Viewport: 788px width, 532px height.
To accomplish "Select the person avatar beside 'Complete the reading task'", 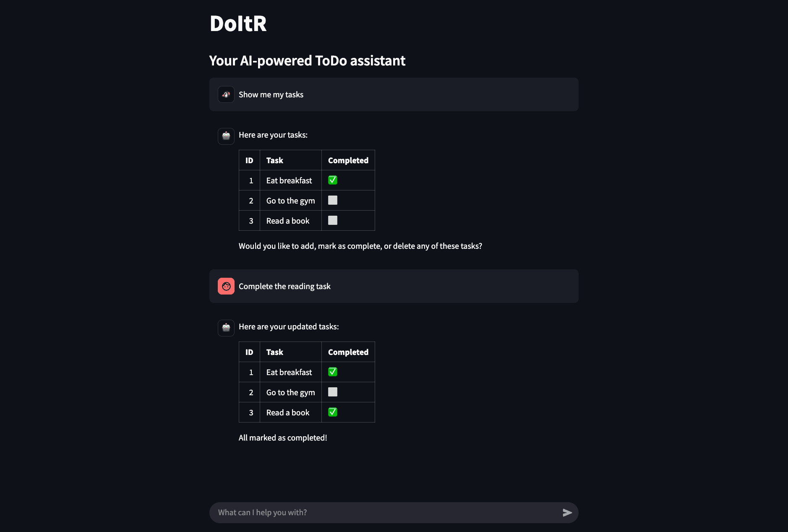I will click(x=226, y=286).
